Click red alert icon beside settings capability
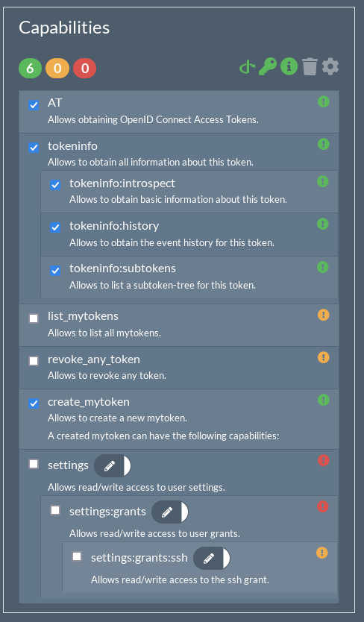The height and width of the screenshot is (622, 364). (324, 460)
